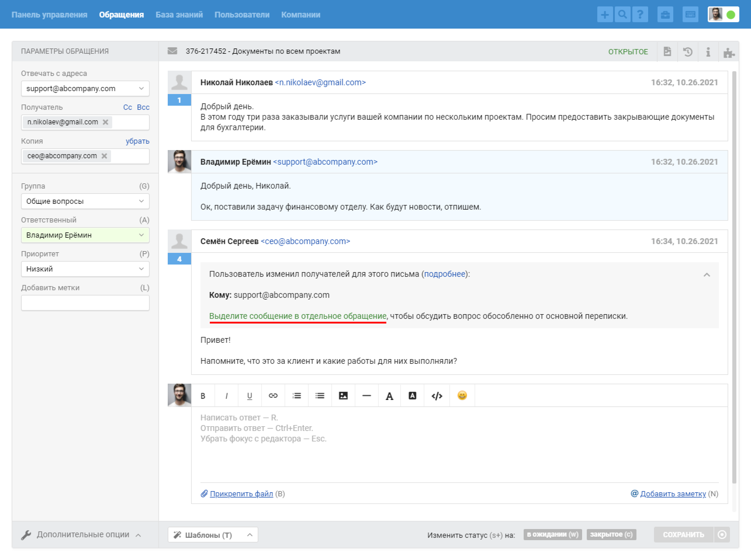The height and width of the screenshot is (560, 751).
Task: Click Прикрепить файл link
Action: [x=241, y=493]
